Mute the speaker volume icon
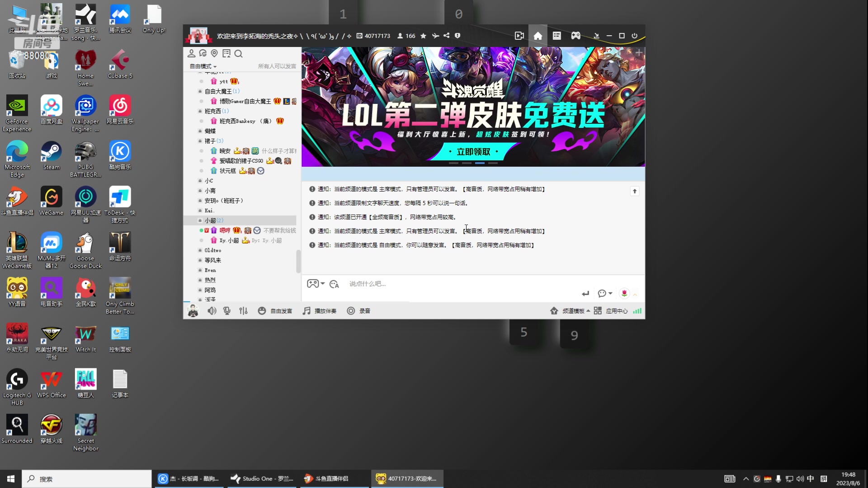The width and height of the screenshot is (868, 488). (212, 311)
